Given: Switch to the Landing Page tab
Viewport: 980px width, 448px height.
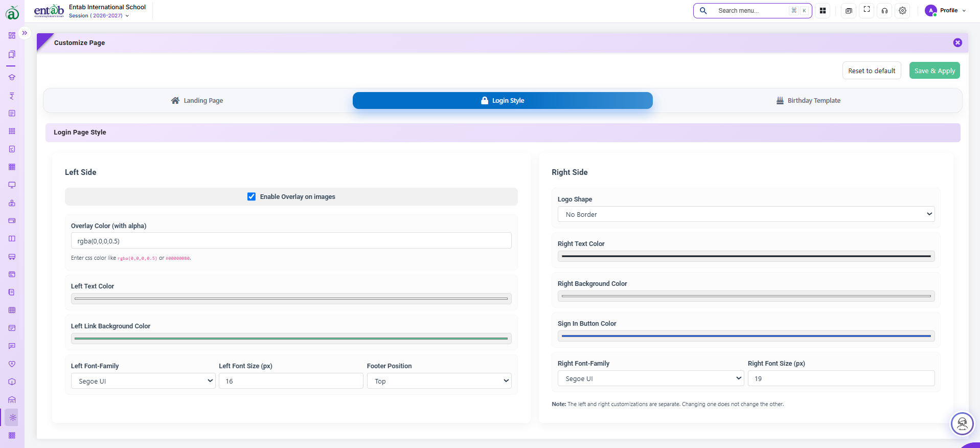Looking at the screenshot, I should pyautogui.click(x=197, y=101).
